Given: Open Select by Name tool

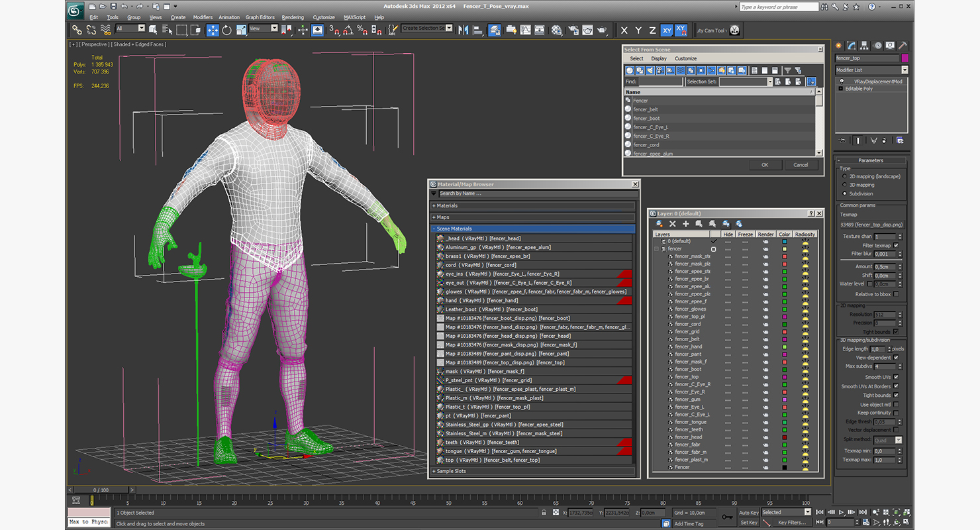Looking at the screenshot, I should tap(167, 30).
